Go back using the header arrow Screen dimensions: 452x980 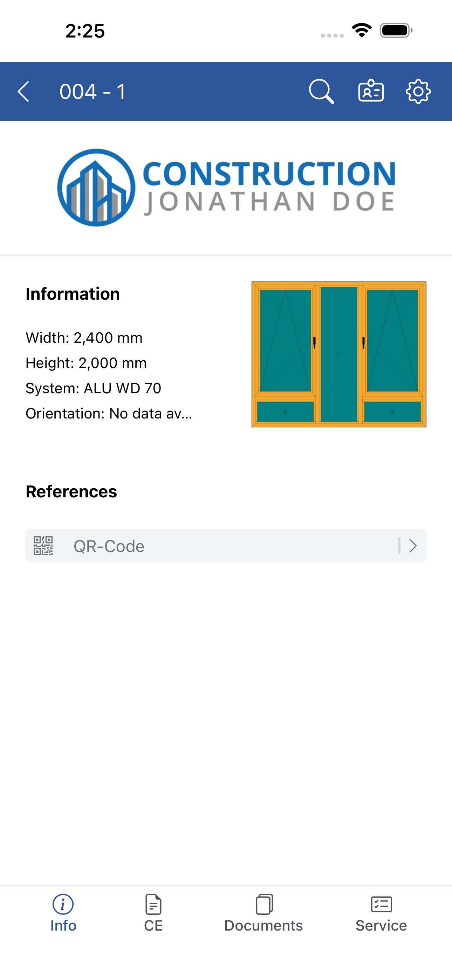pyautogui.click(x=23, y=92)
